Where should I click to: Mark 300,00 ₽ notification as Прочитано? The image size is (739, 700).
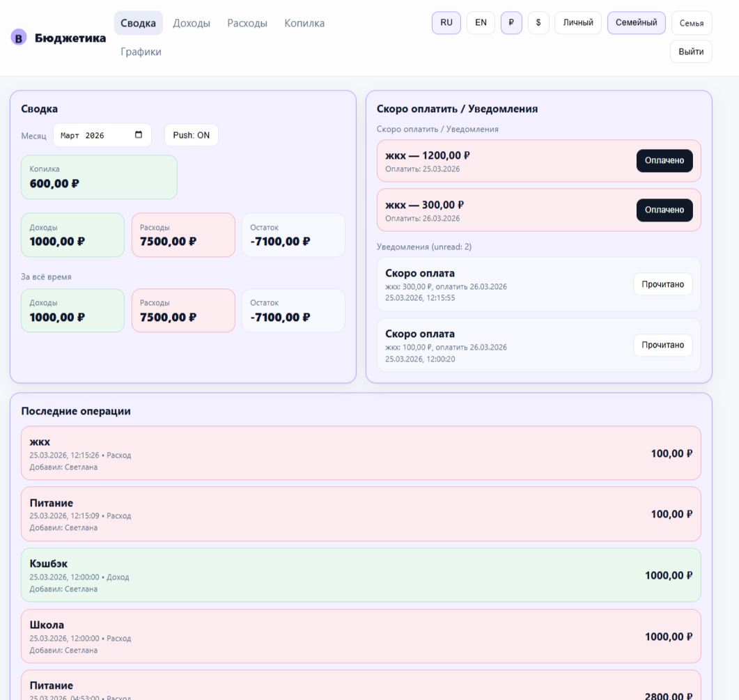click(662, 284)
